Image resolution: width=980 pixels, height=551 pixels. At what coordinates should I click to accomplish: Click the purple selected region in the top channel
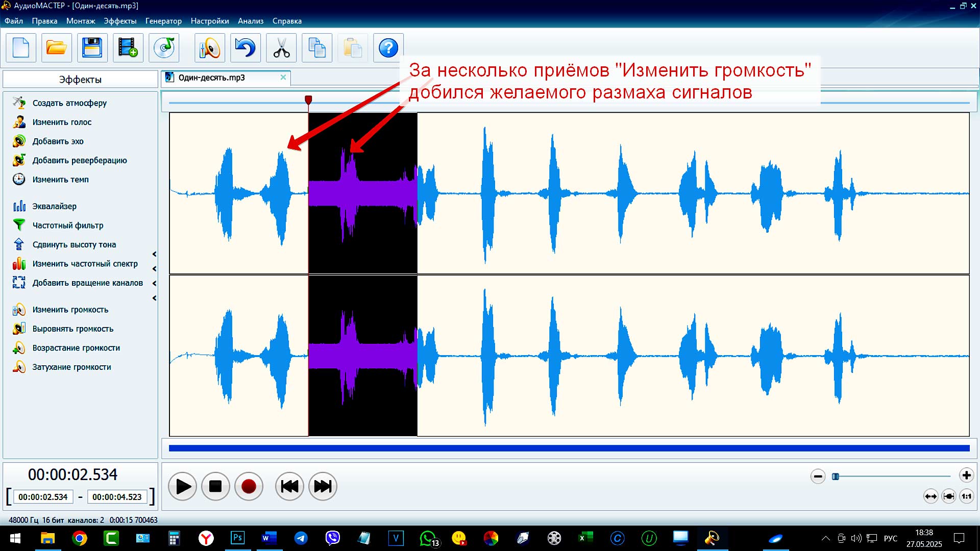click(x=363, y=193)
